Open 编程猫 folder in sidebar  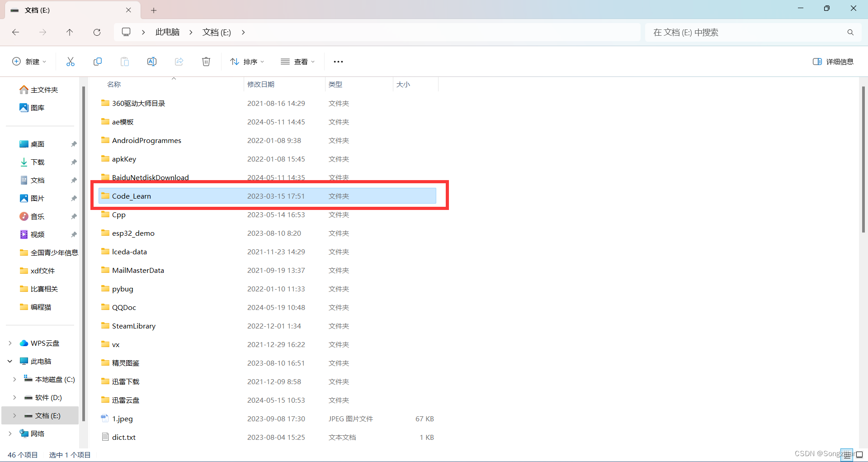[36, 307]
